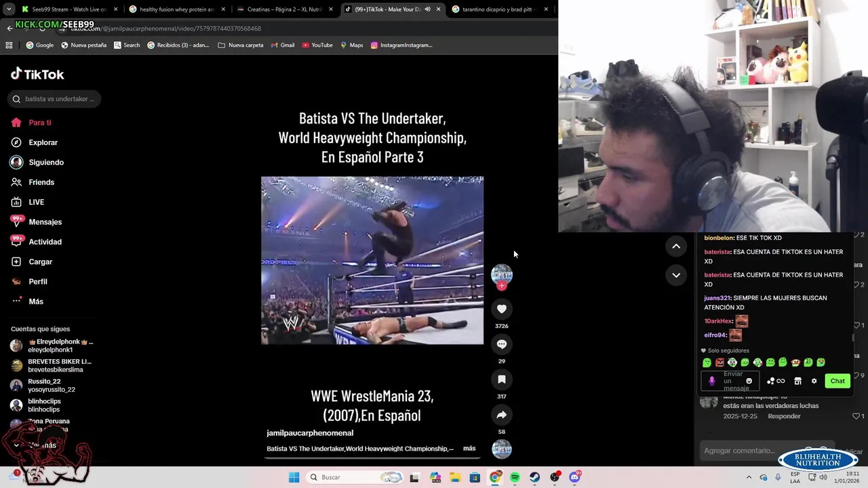Open Discord from the taskbar
Viewport: 868px width, 488px height.
click(x=575, y=477)
